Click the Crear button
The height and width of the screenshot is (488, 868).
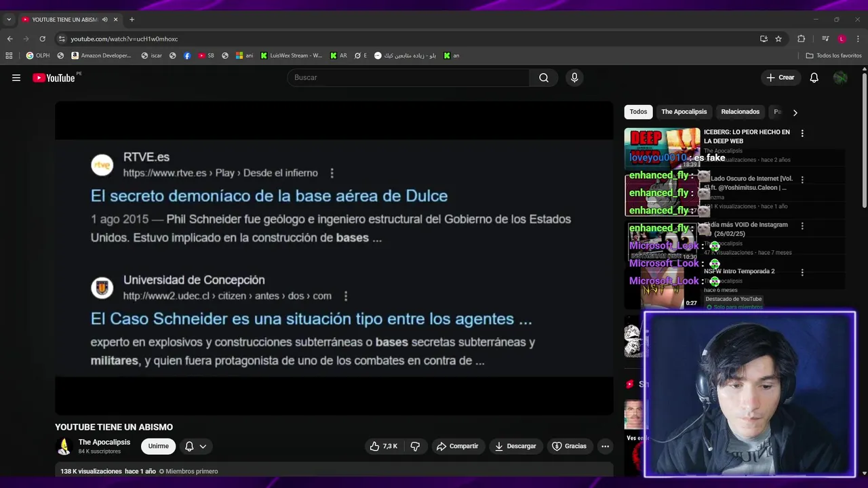pyautogui.click(x=780, y=77)
